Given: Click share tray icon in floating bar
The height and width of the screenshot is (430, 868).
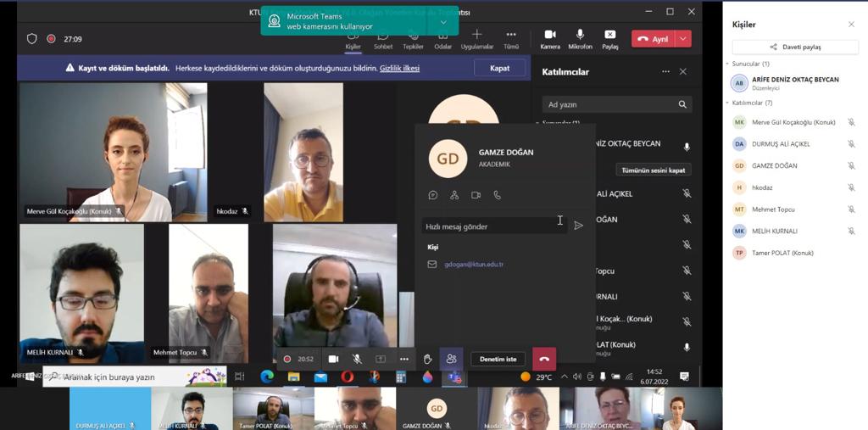Looking at the screenshot, I should pyautogui.click(x=381, y=359).
